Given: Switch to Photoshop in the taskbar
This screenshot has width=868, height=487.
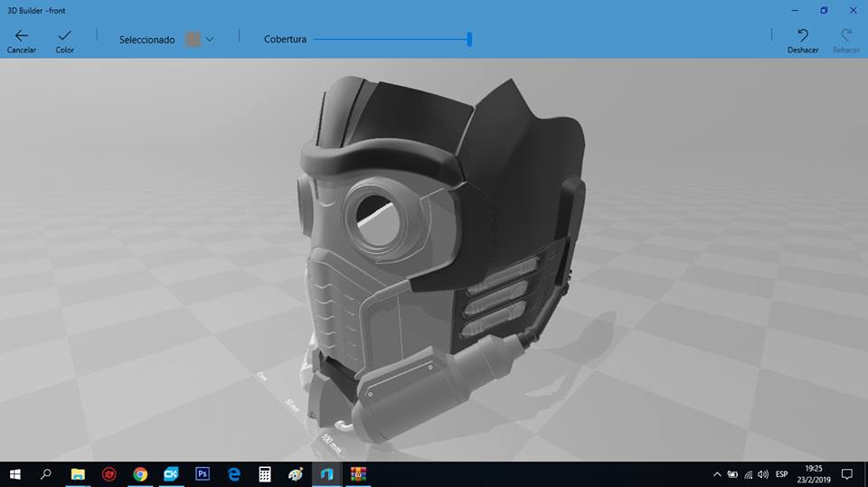Looking at the screenshot, I should click(203, 474).
